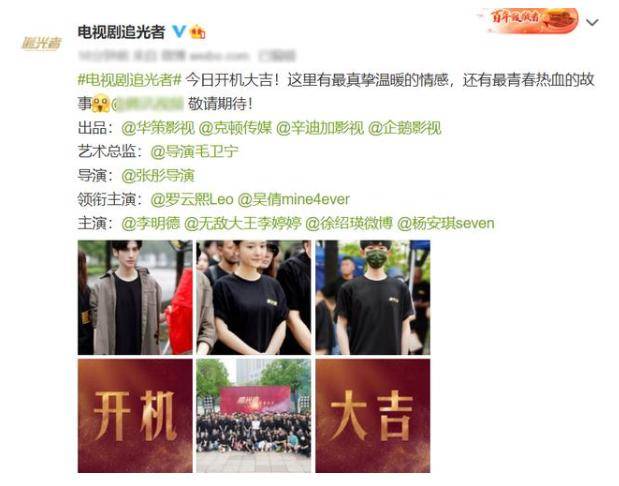Open the 大吉 red poster image
619x486 pixels.
pos(373,416)
